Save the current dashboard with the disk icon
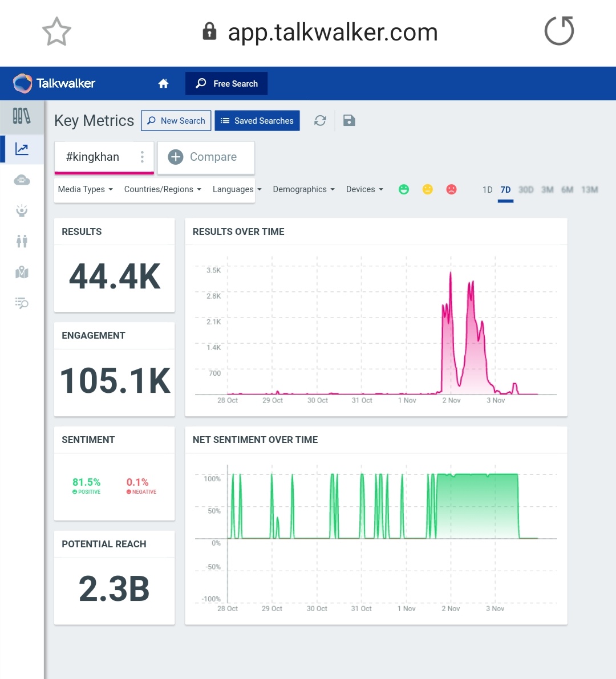Viewport: 616px width, 679px height. coord(348,120)
